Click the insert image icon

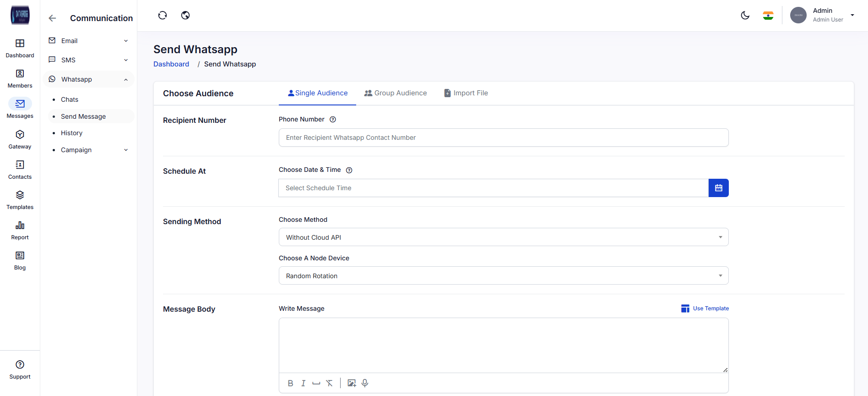352,383
